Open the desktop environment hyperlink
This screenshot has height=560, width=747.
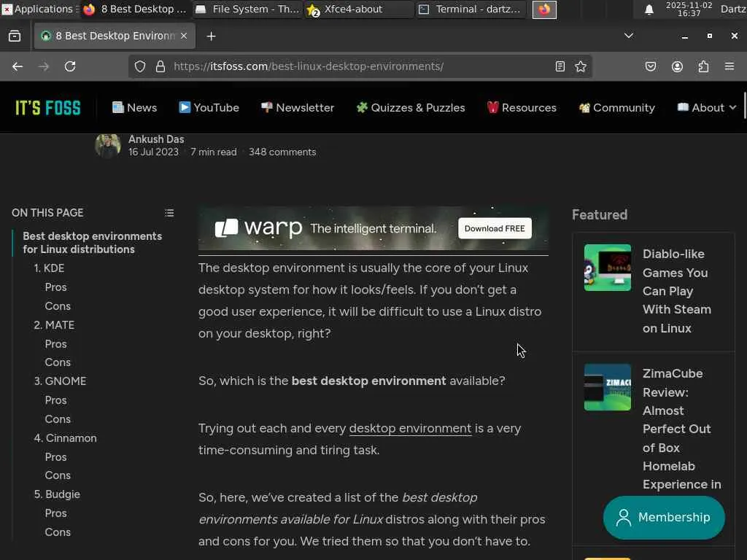(410, 428)
